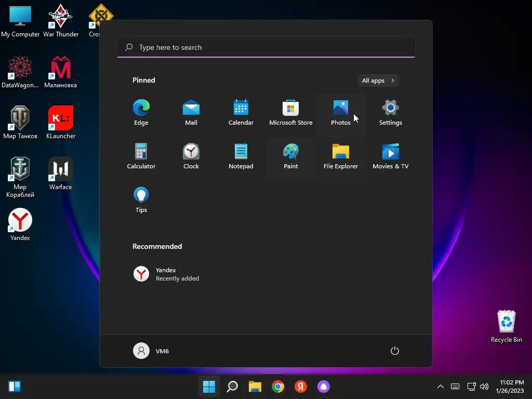532x399 pixels.
Task: Select Warface desktop shortcut
Action: 60,174
